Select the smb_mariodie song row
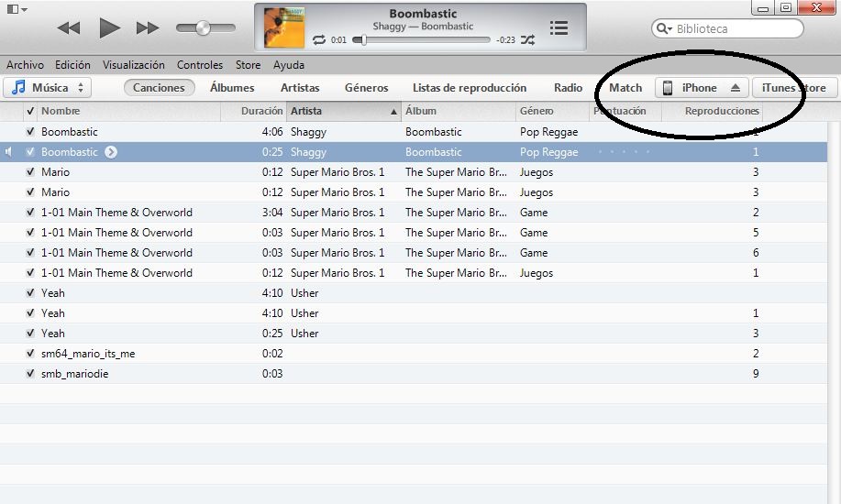 [413, 373]
